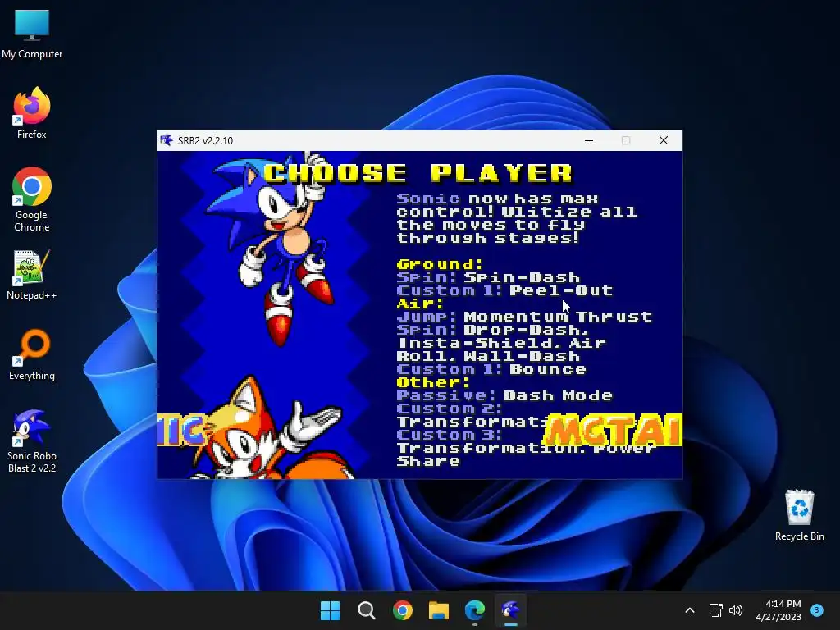The image size is (840, 630).
Task: Activate the SRB2 taskbar button
Action: pyautogui.click(x=511, y=610)
